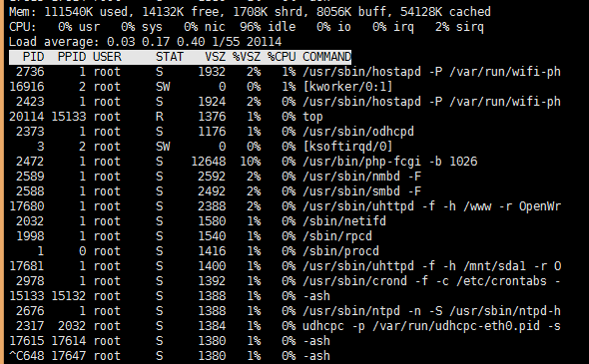This screenshot has width=589, height=364.
Task: Click the PPID 17647 value
Action: click(x=68, y=356)
